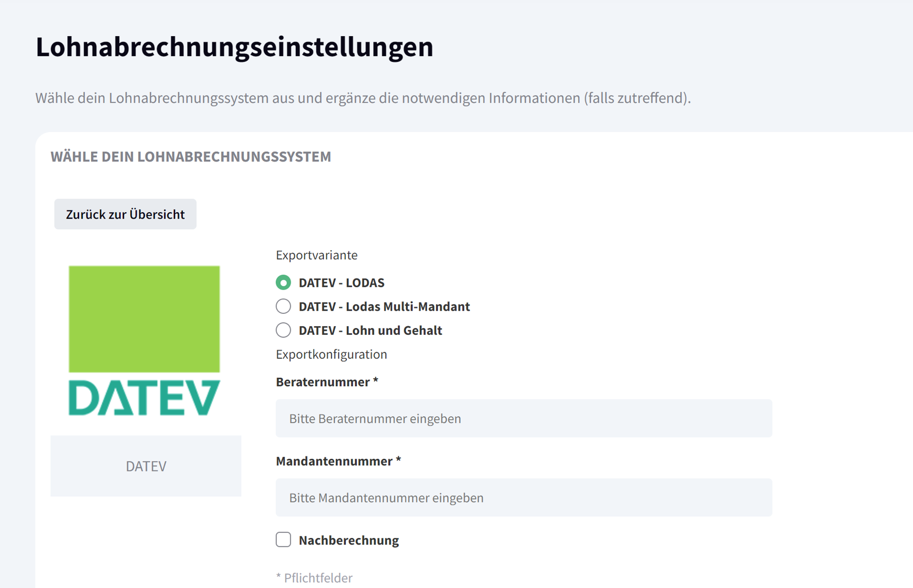Enable the Nachberechnung checkbox
Viewport: 913px width, 588px height.
coord(283,539)
